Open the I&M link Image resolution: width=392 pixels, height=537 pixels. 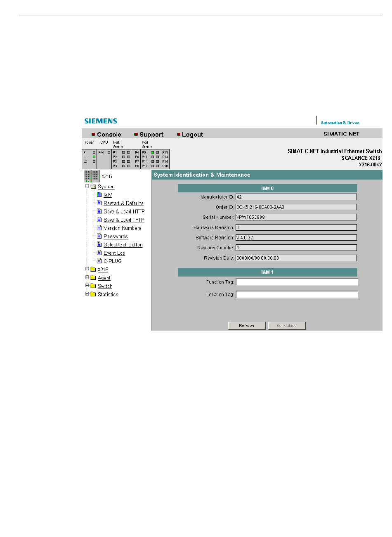point(108,195)
